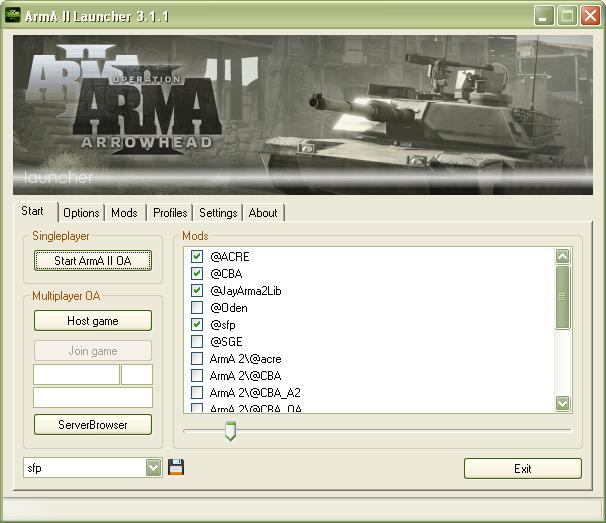
Task: Tick the ArmA 2\@CBA_A2 checkbox
Action: (x=197, y=392)
